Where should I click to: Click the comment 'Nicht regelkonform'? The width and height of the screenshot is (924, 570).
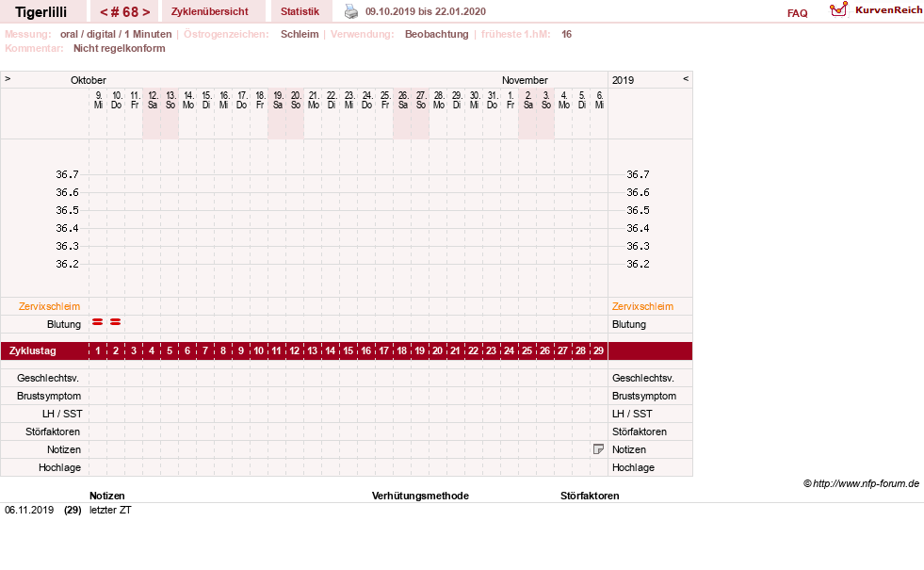pos(119,48)
